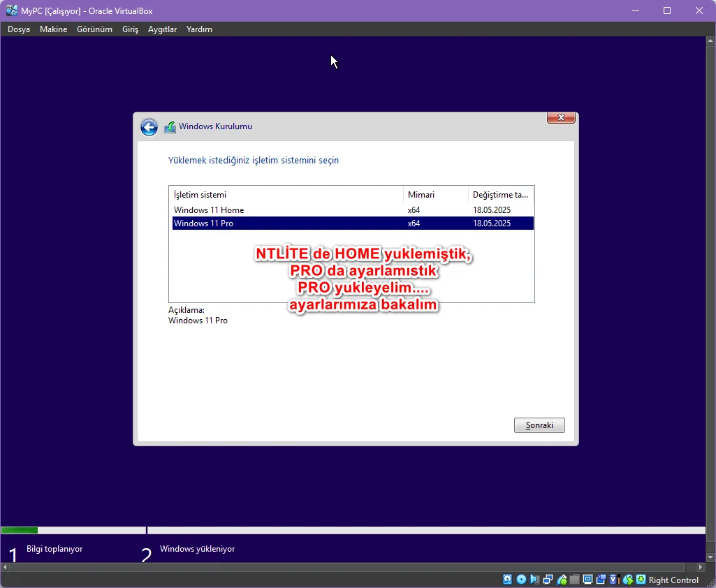Viewport: 716px width, 588px height.
Task: Open the Aygıtlar menu
Action: click(162, 29)
